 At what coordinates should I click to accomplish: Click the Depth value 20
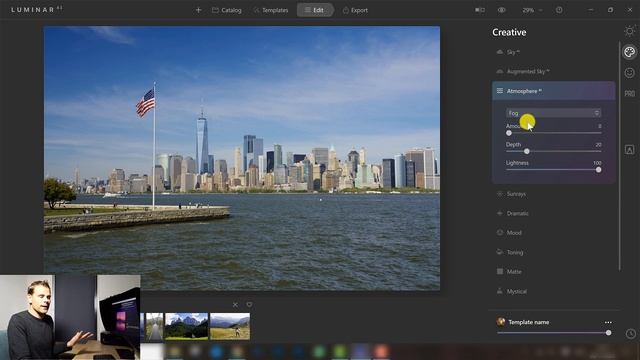tap(598, 144)
